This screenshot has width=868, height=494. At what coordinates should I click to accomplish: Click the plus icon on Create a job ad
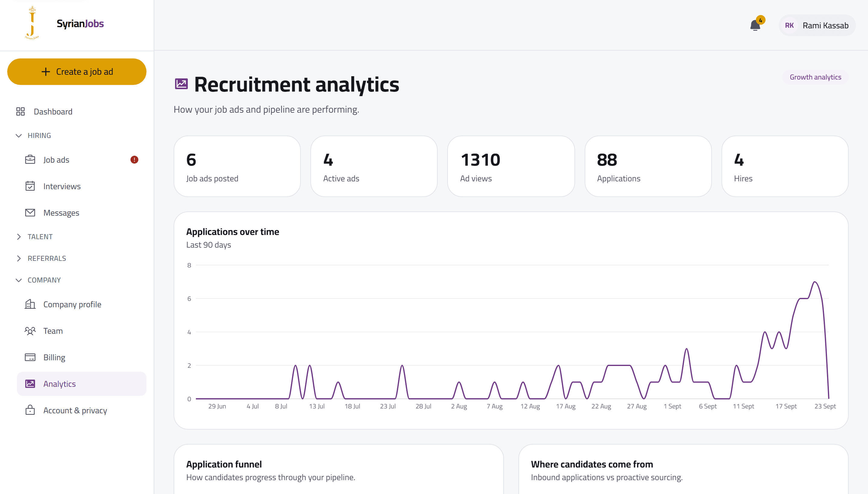[x=46, y=72]
